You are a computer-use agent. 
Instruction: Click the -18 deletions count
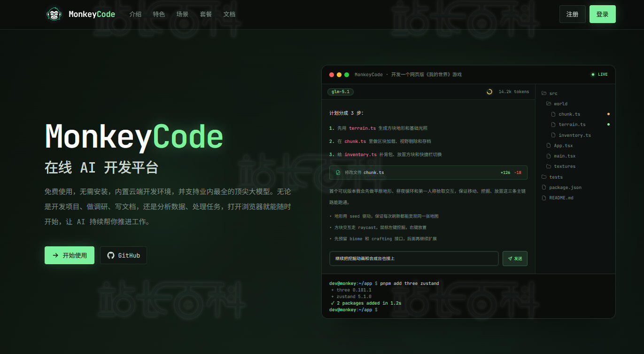518,173
